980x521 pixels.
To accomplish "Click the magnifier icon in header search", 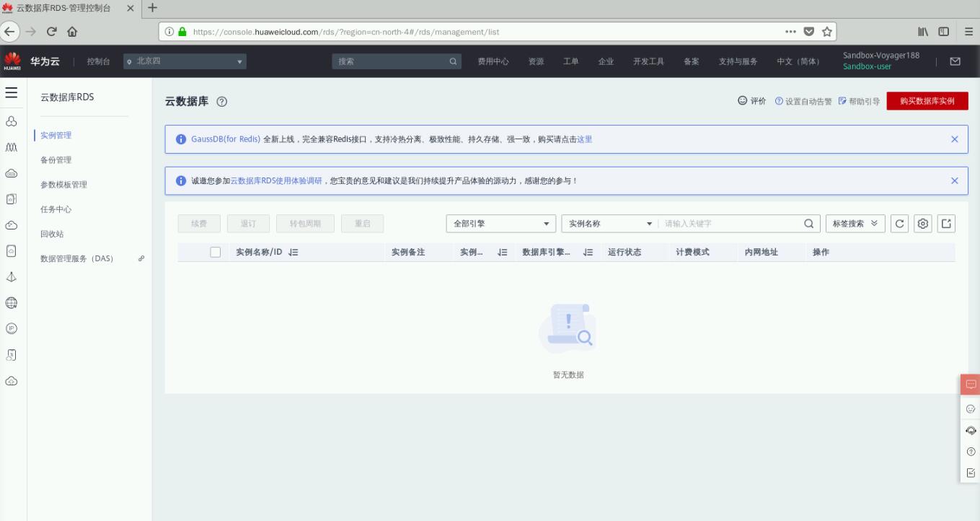I will [454, 61].
